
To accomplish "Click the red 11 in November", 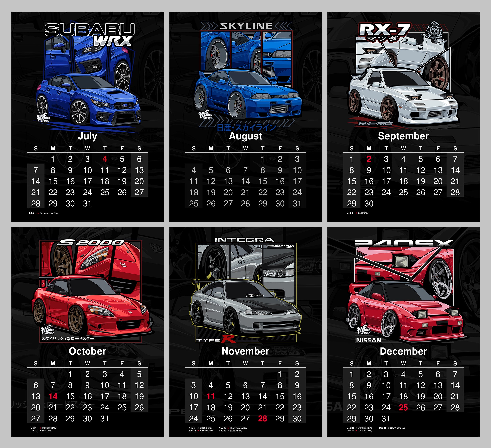I will (211, 396).
